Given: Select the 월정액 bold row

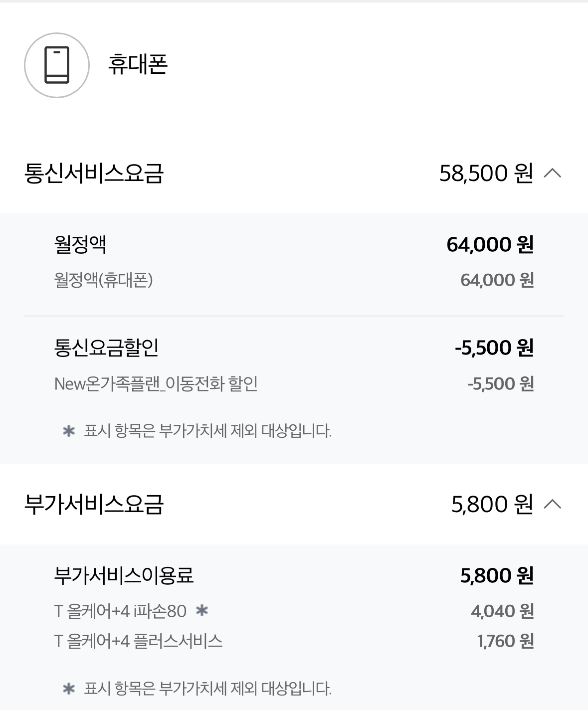Looking at the screenshot, I should (x=294, y=244).
